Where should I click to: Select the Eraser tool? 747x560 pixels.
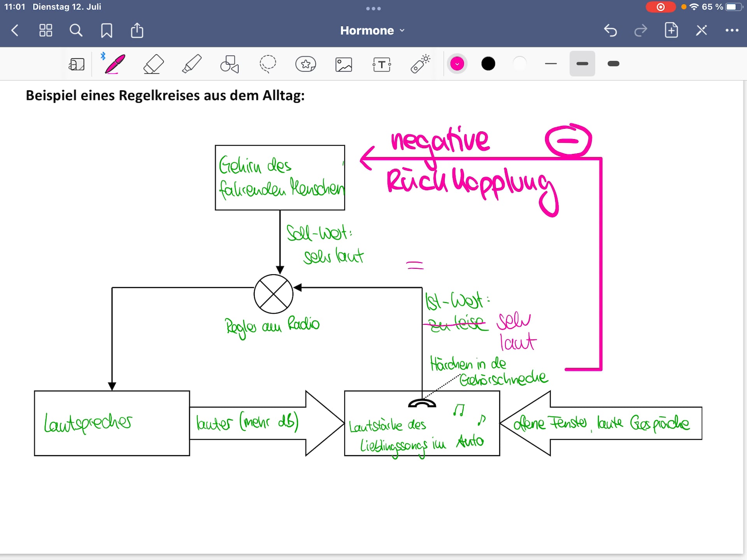tap(153, 64)
